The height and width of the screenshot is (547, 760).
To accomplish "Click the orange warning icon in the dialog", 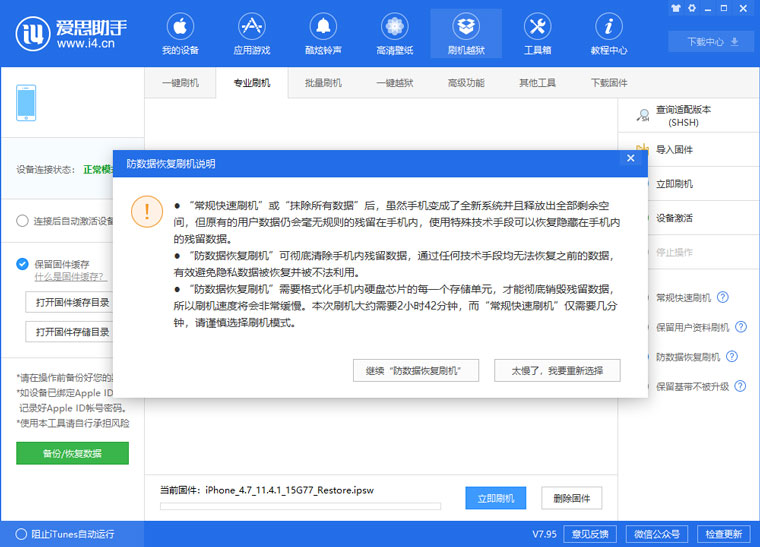I will 147,212.
